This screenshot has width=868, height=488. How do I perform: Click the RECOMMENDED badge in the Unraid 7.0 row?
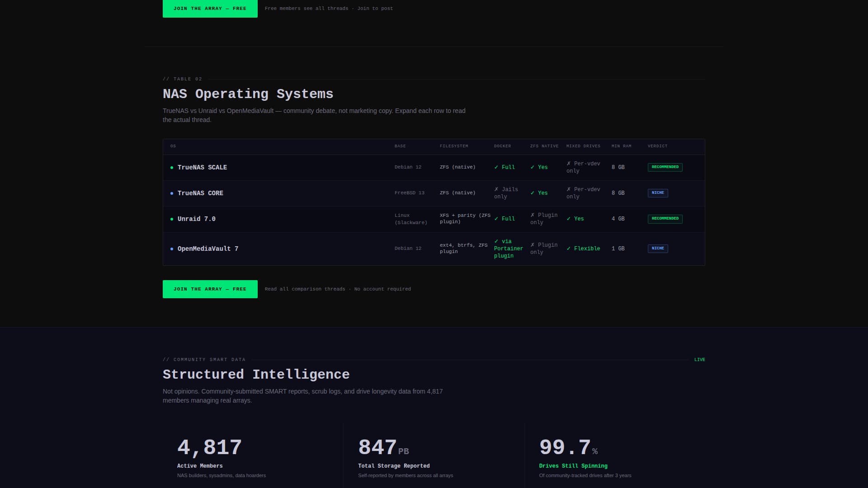[x=665, y=219]
